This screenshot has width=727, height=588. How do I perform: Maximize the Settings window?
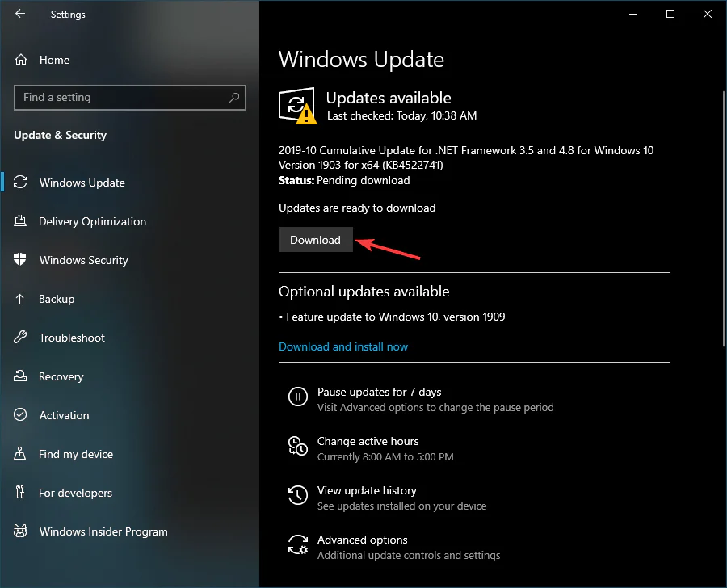pyautogui.click(x=670, y=14)
